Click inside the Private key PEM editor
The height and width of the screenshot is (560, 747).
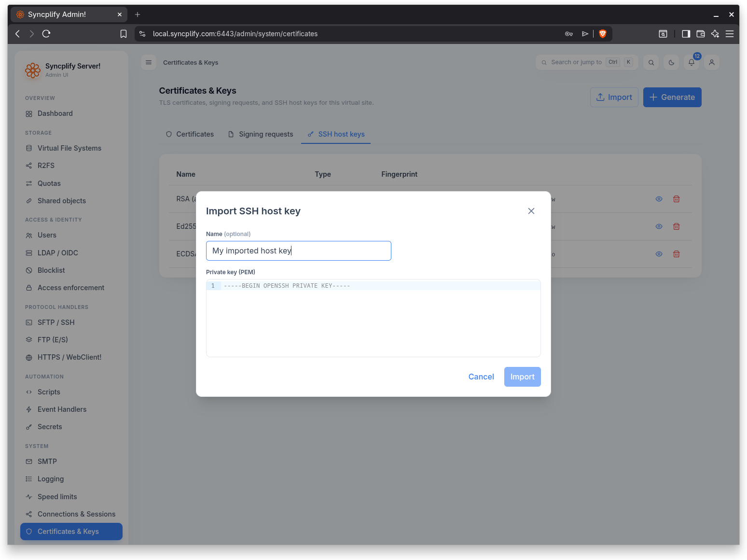coord(373,318)
